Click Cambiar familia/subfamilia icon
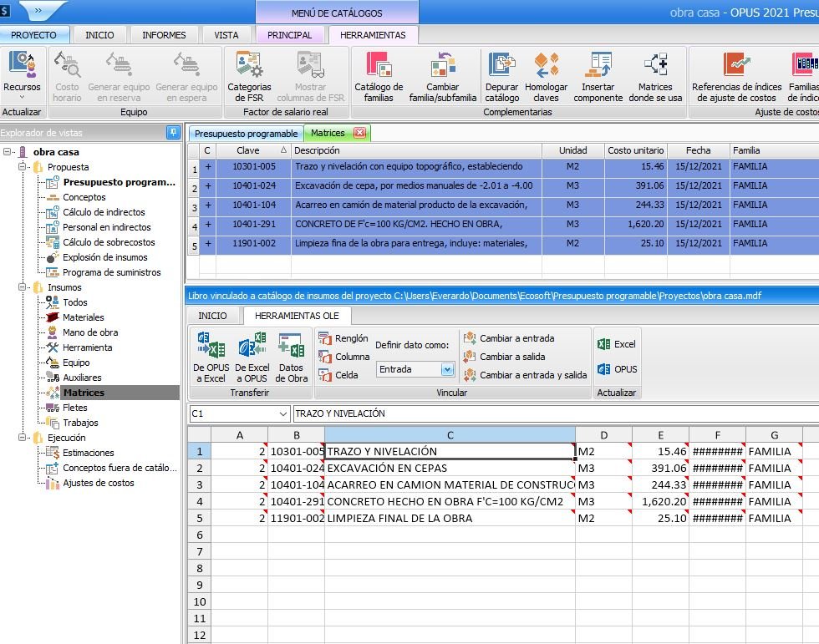This screenshot has width=819, height=644. point(442,76)
